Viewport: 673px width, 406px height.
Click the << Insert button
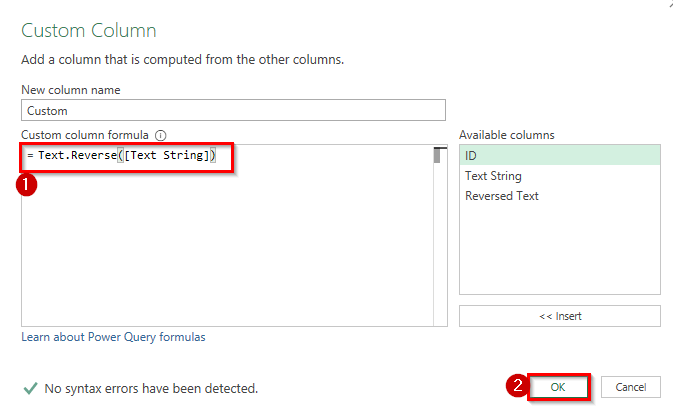click(x=560, y=316)
